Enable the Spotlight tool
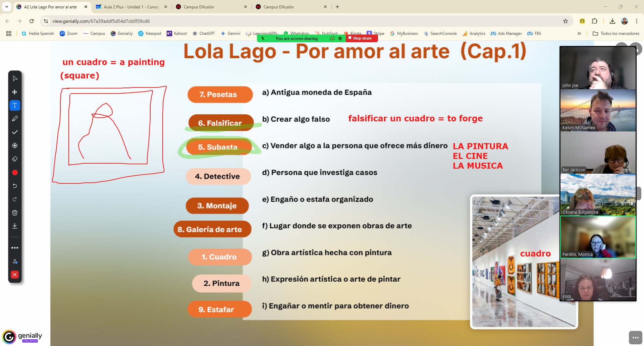 (15, 146)
